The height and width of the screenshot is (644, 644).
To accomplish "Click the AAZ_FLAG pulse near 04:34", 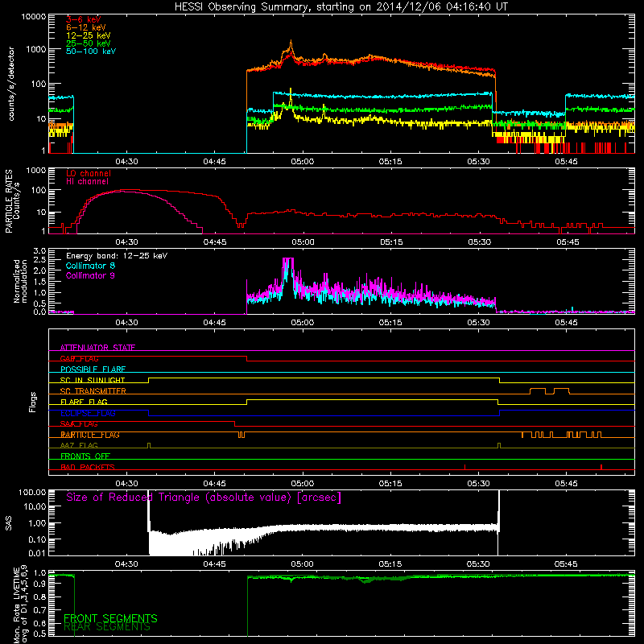I will (149, 445).
